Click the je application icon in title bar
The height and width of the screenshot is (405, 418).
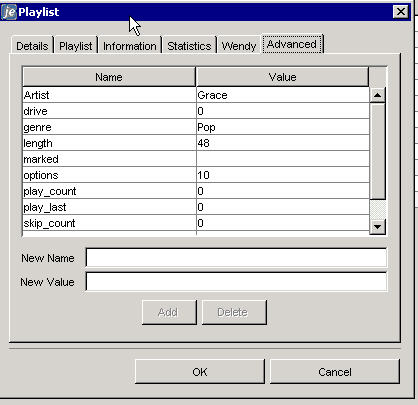(9, 12)
